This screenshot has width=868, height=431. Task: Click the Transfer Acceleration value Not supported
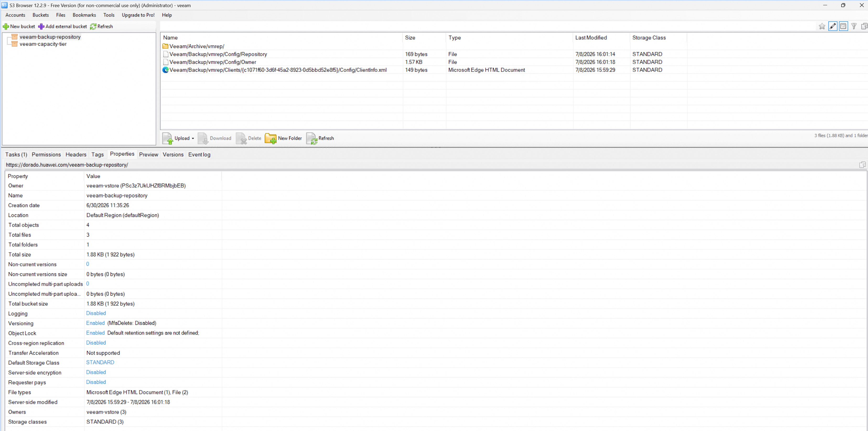103,353
